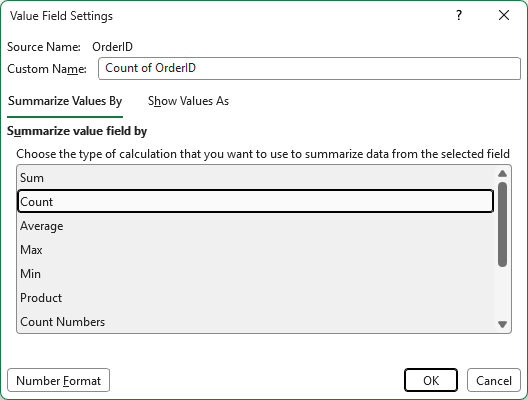This screenshot has width=528, height=400.
Task: Click the Custom Name input field
Action: tap(309, 68)
